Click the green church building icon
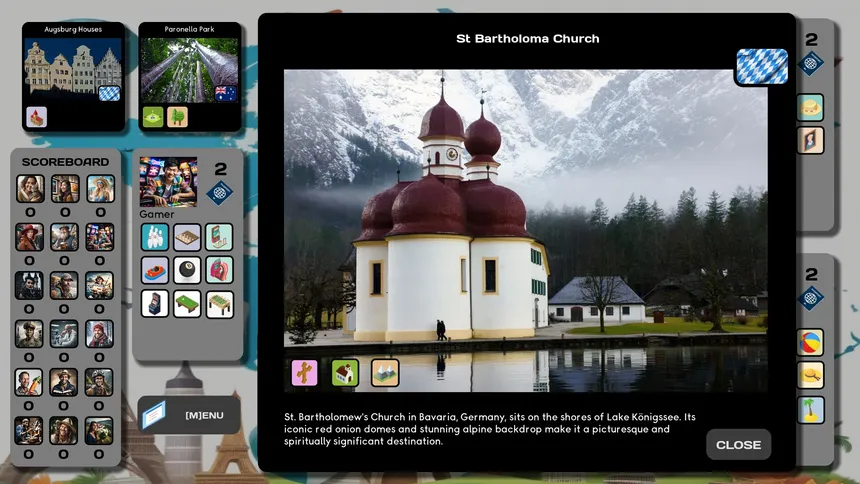Viewport: 860px width, 484px height. coord(345,373)
